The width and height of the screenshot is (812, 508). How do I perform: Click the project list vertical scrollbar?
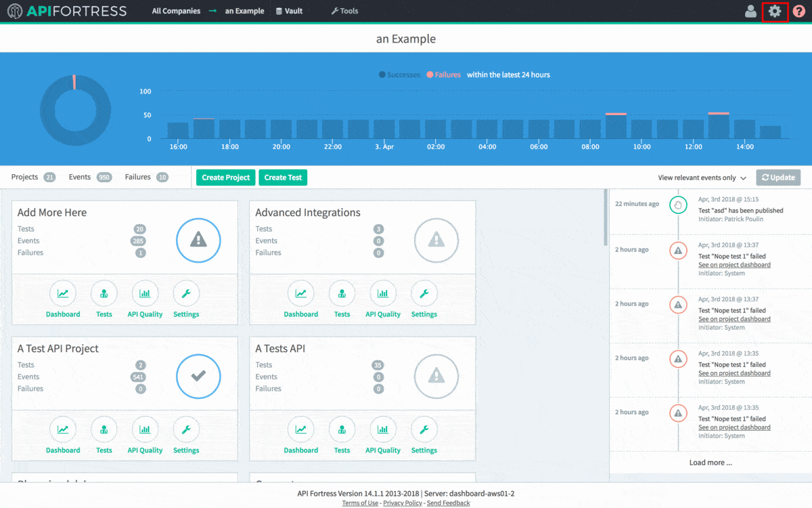(x=606, y=217)
